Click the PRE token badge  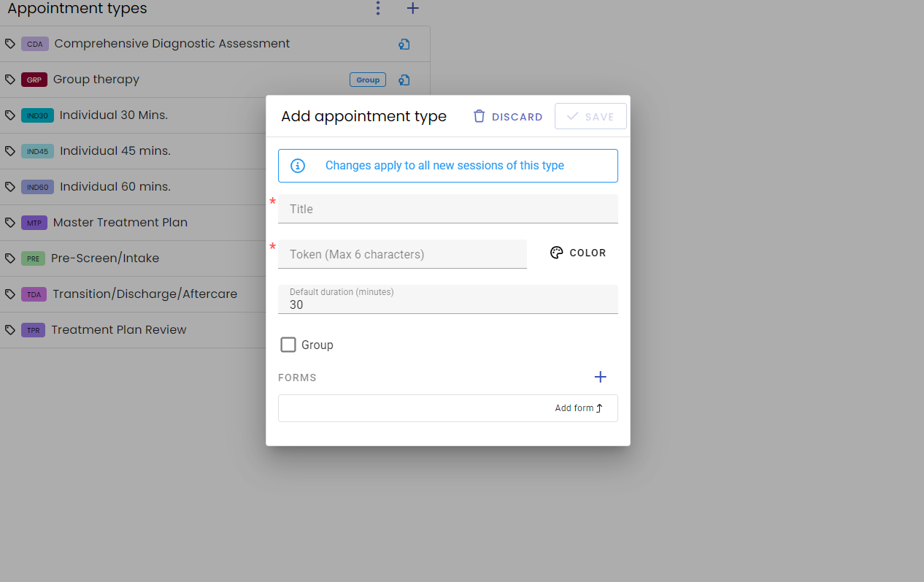33,259
